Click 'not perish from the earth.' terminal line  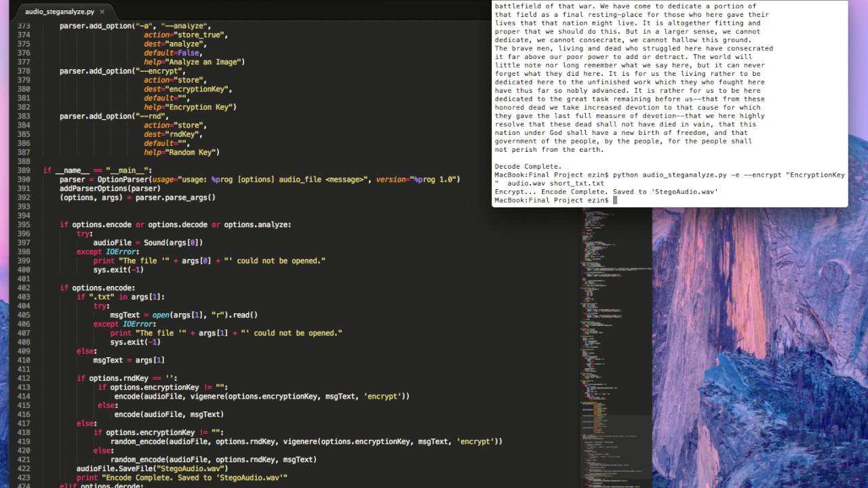(549, 150)
